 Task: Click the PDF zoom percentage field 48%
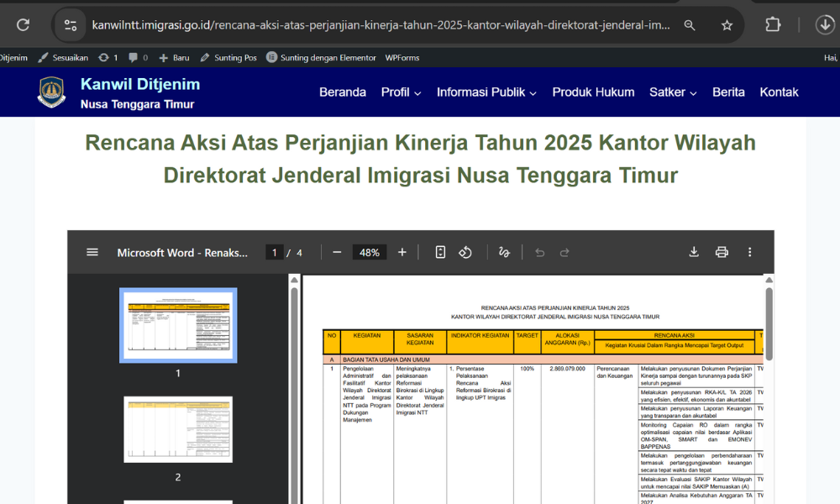(369, 252)
